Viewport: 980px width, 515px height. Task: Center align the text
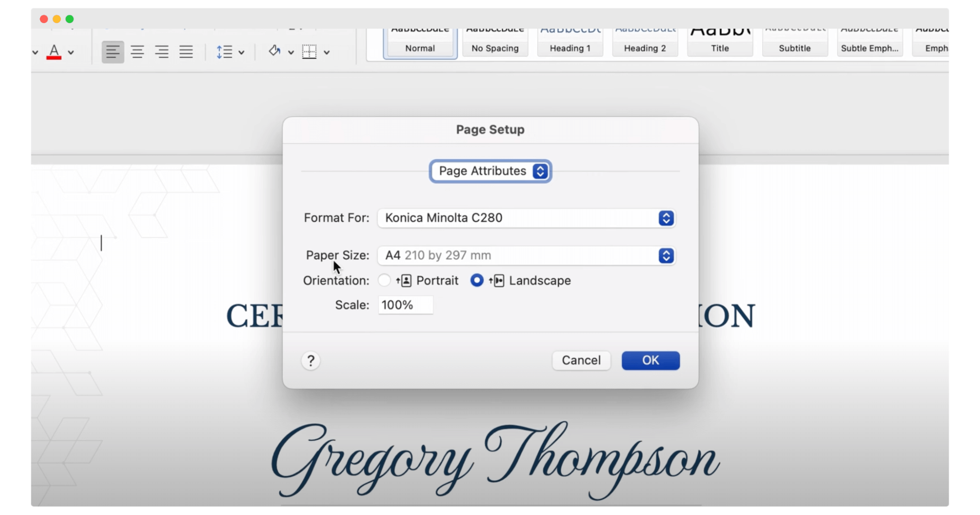(x=137, y=51)
